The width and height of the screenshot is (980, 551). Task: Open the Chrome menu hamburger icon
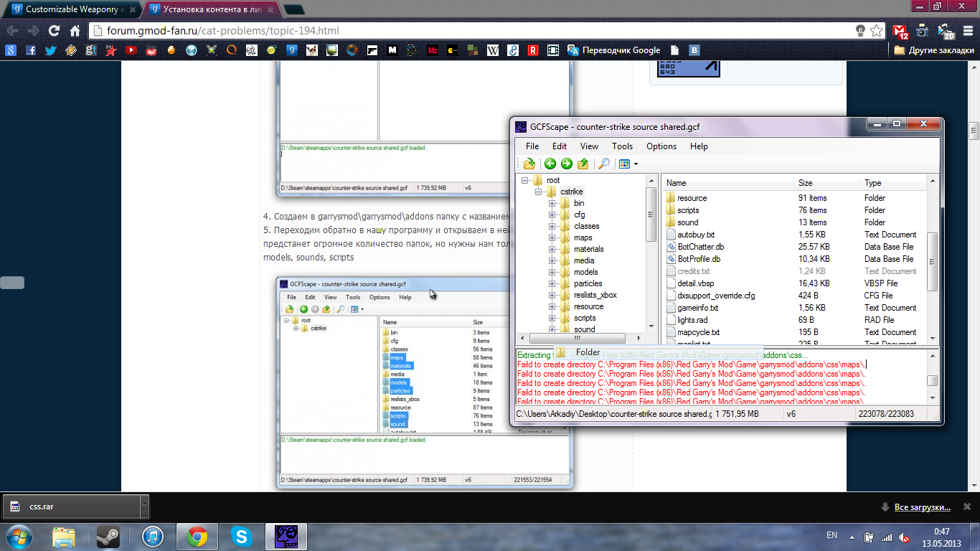click(966, 31)
